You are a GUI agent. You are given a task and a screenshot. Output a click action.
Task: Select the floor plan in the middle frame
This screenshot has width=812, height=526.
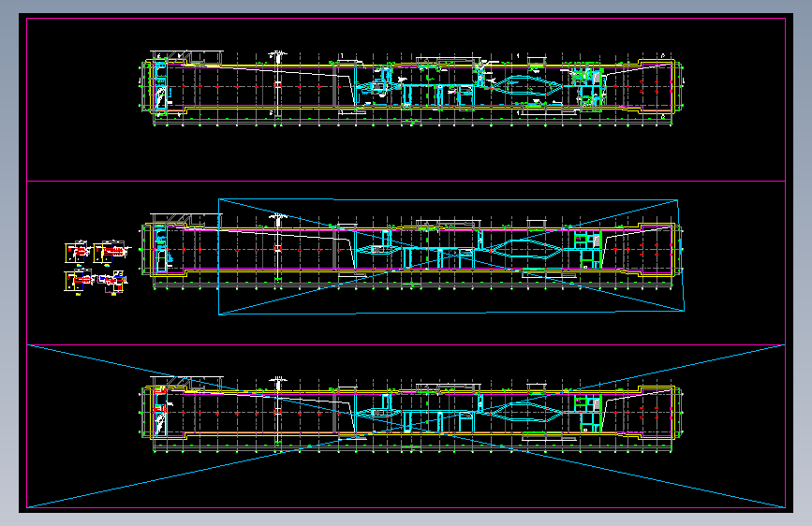point(412,251)
